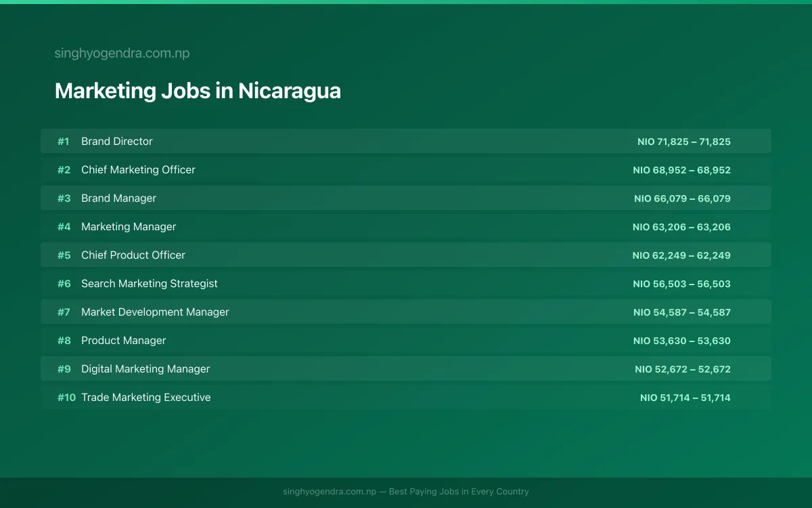
Task: Click salary NIO 51,714 – 51,714
Action: [x=685, y=398]
